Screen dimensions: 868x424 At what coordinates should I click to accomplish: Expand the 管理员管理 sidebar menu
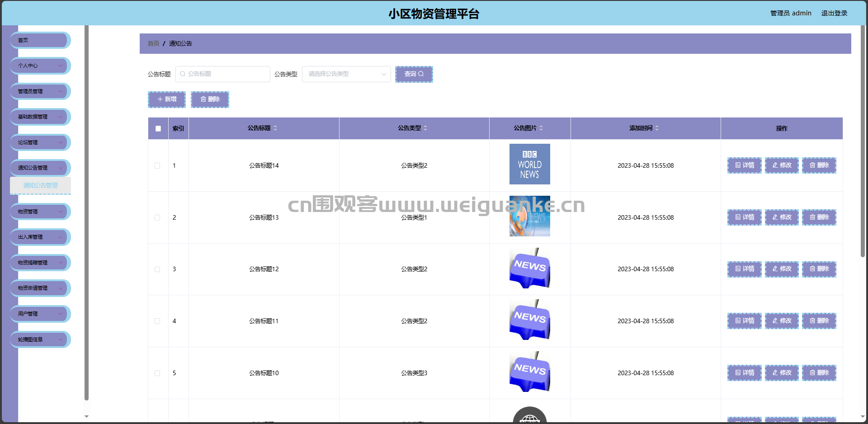click(x=40, y=91)
